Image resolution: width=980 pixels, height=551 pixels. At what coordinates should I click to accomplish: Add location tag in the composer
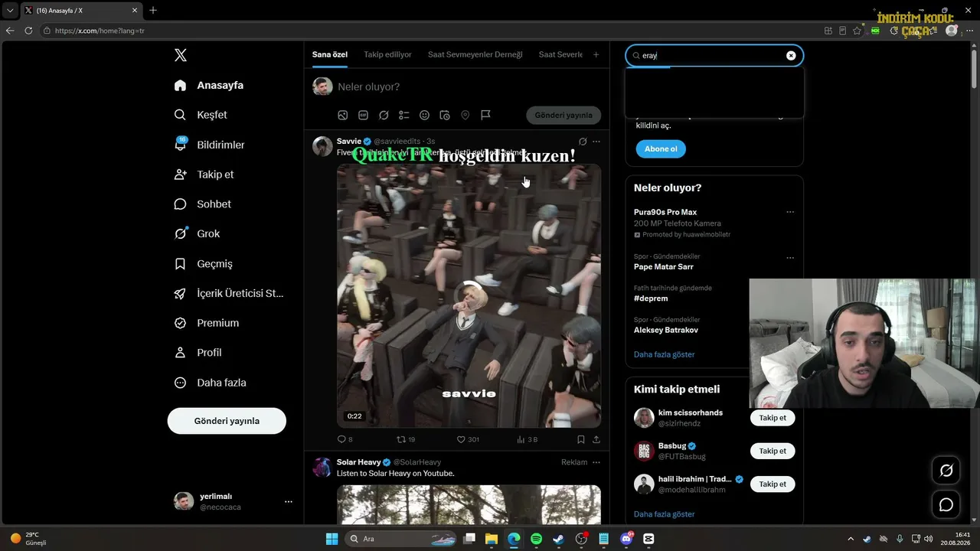pyautogui.click(x=465, y=116)
